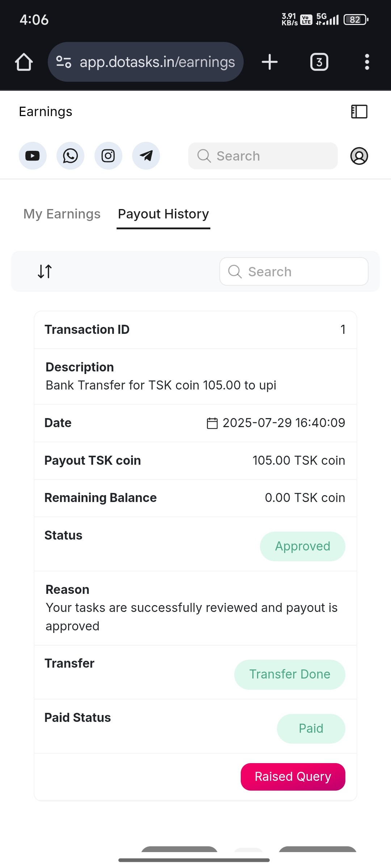Tap the Approved status badge

coord(302,546)
